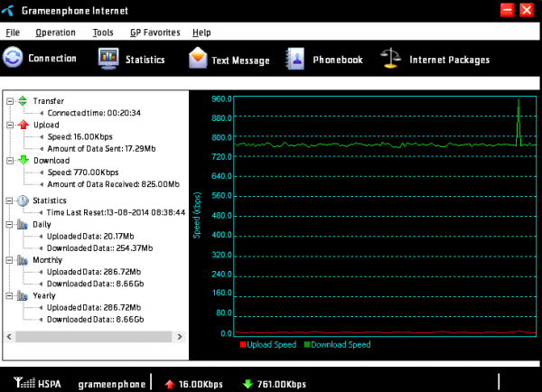Select Amount of Data Received: 825.00Mb

[x=114, y=184]
